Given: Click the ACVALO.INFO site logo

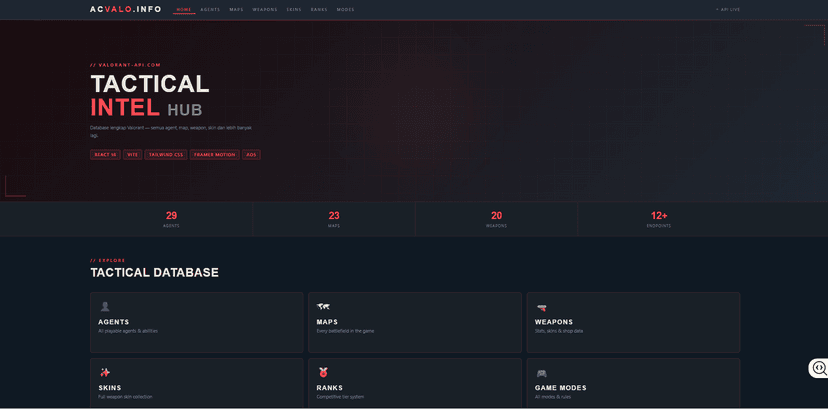Looking at the screenshot, I should (x=125, y=9).
